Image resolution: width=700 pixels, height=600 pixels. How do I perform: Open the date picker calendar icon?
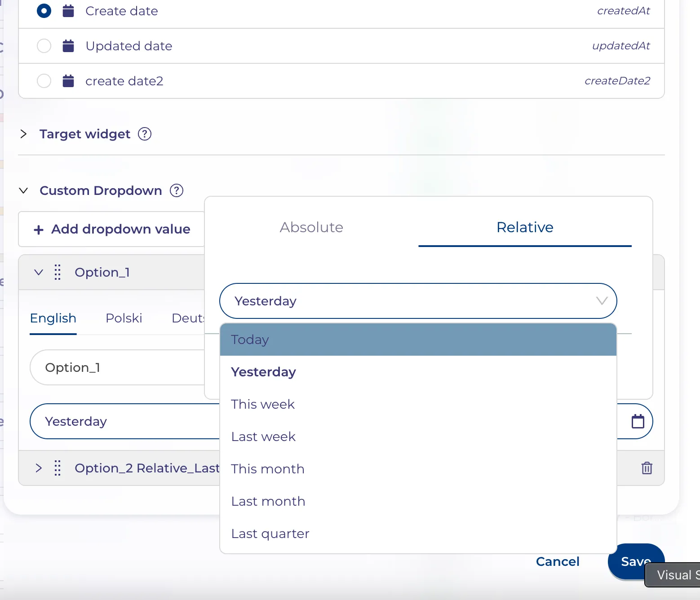(x=638, y=421)
